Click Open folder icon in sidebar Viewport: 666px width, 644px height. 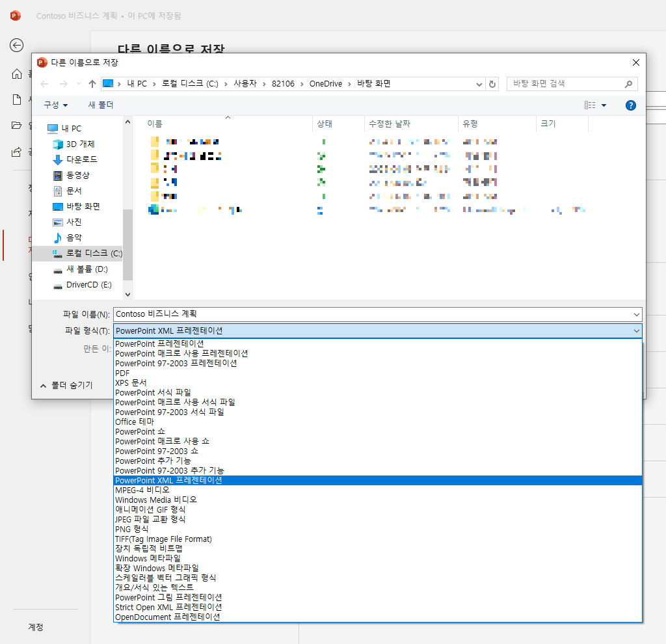pos(16,125)
